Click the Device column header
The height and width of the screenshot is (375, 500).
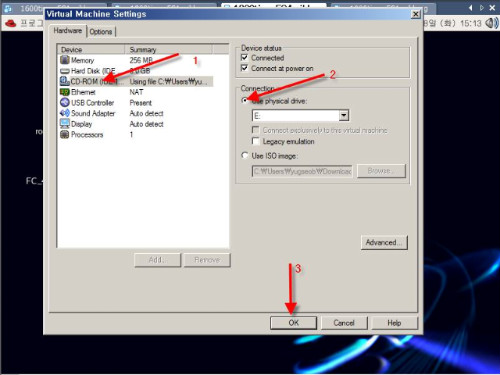tap(91, 49)
